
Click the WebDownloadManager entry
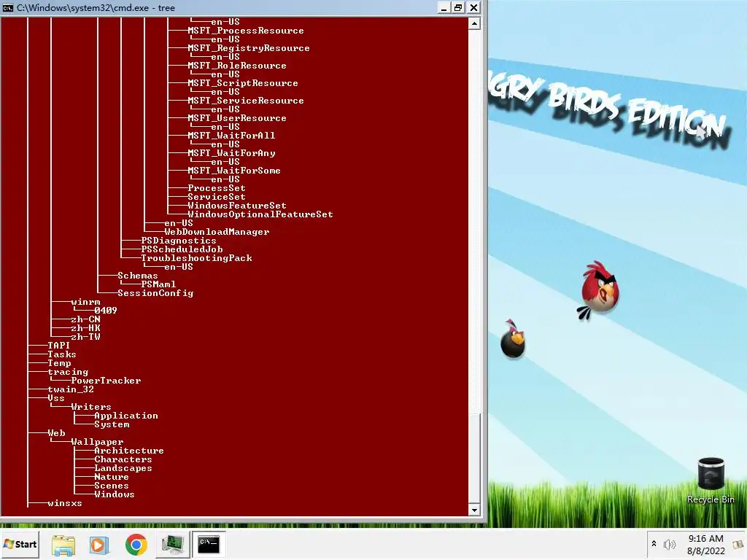click(x=217, y=232)
